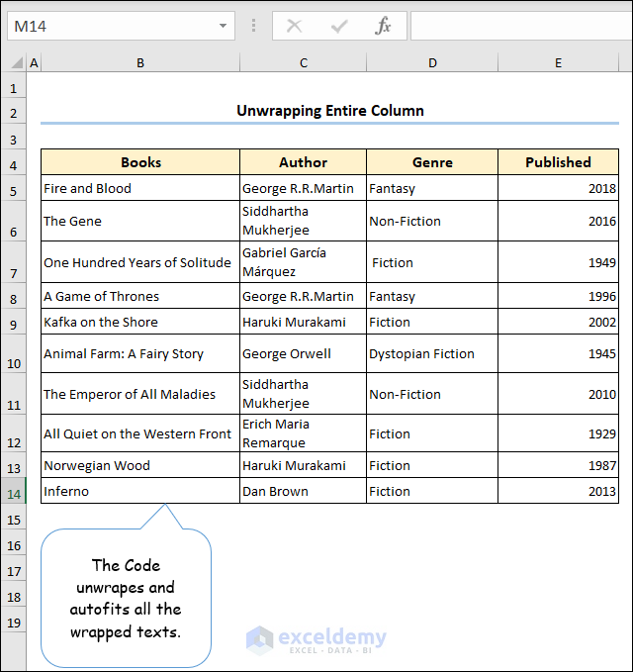Click the formula bar resize dots handle

pos(253,26)
